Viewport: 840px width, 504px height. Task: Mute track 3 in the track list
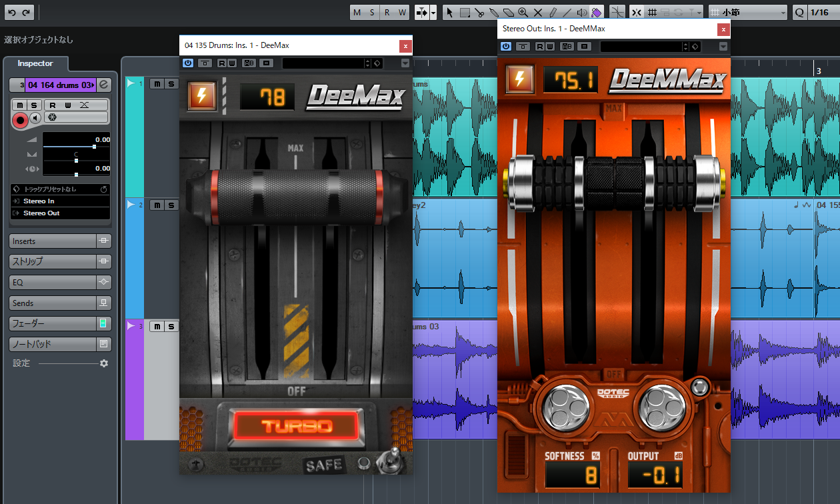156,326
